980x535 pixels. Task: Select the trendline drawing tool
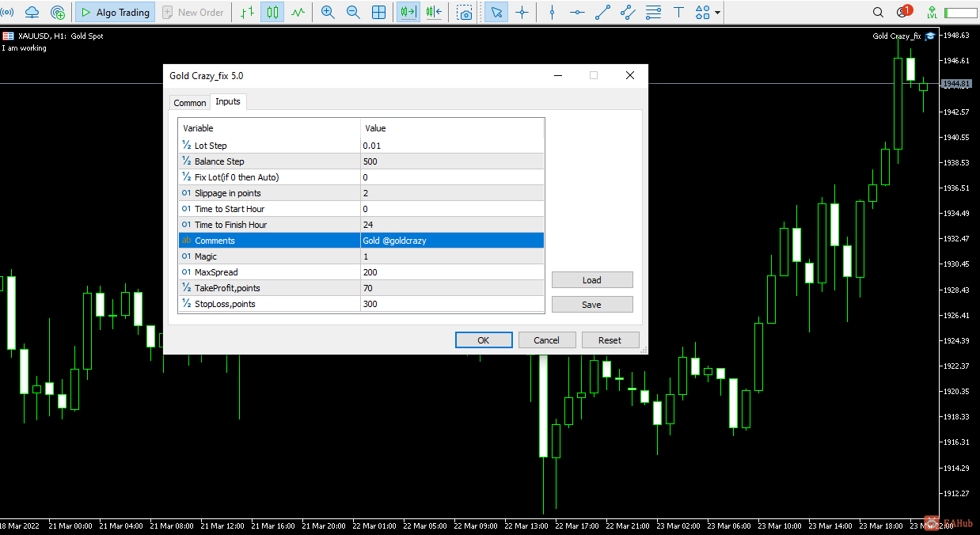(602, 13)
